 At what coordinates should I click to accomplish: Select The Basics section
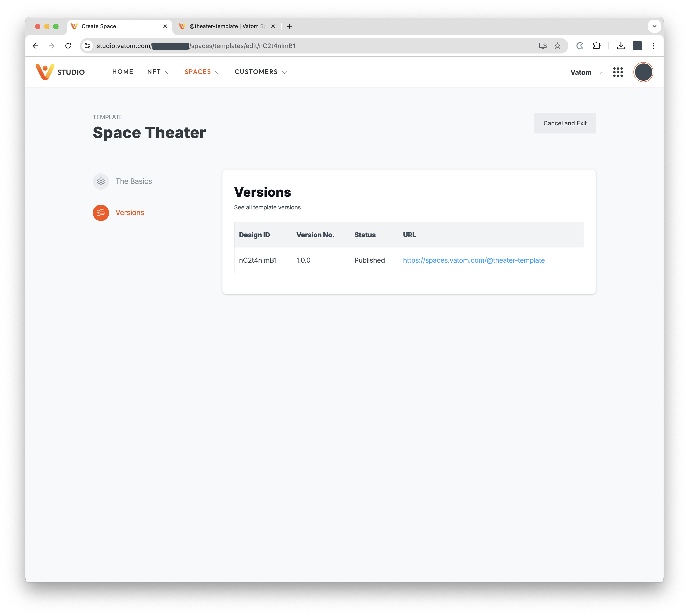(x=122, y=181)
